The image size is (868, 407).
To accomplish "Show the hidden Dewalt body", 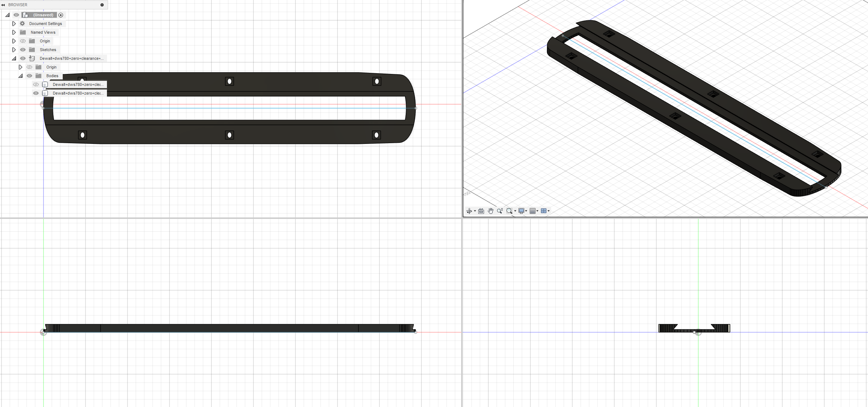I will coord(36,84).
